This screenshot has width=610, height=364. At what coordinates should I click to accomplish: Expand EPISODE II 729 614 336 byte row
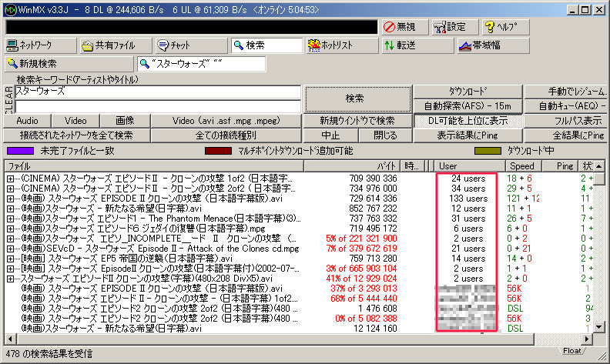(11, 199)
